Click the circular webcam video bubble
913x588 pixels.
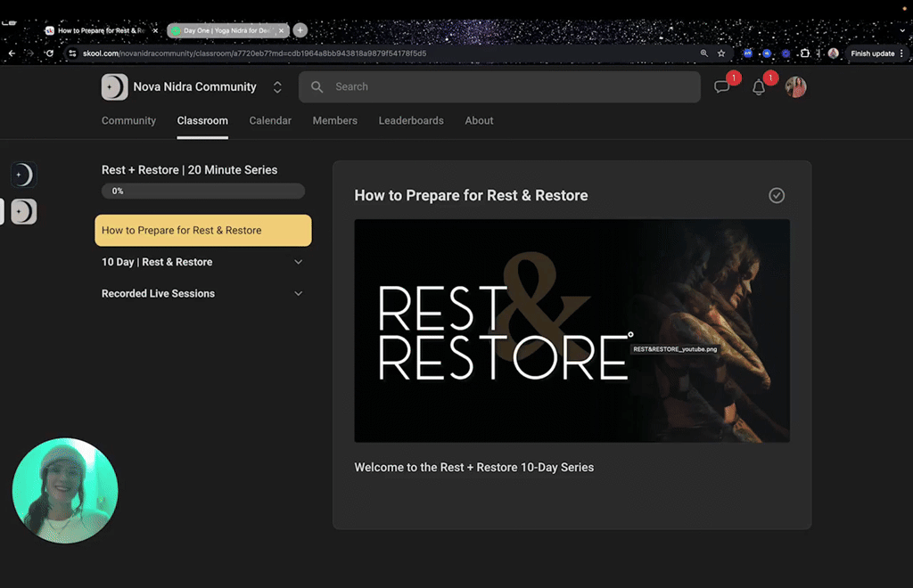coord(64,491)
